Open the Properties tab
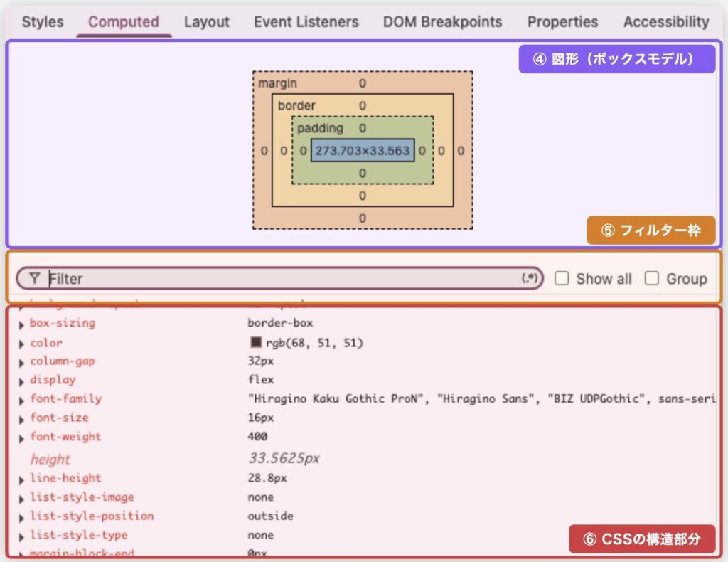Screen dimensions: 728x562 [563, 22]
